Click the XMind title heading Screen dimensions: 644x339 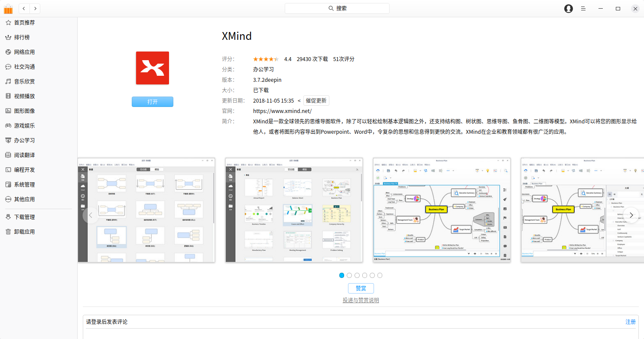tap(237, 36)
